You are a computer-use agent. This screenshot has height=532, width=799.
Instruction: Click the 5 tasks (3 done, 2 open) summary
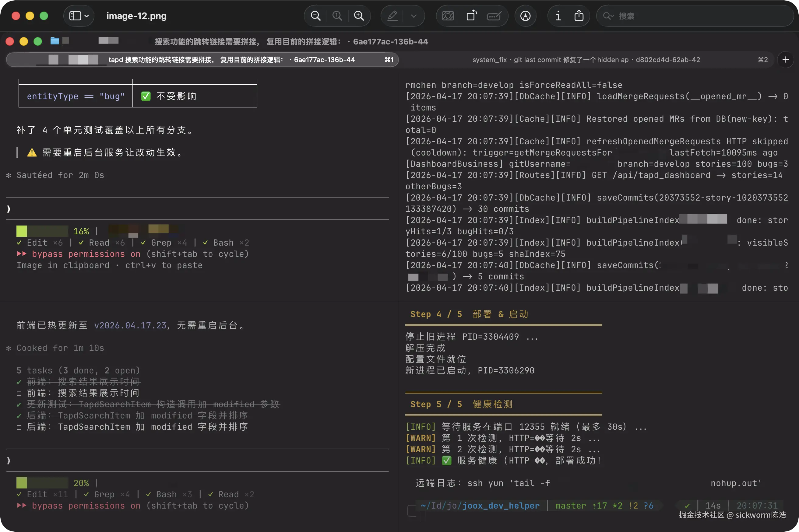point(78,370)
